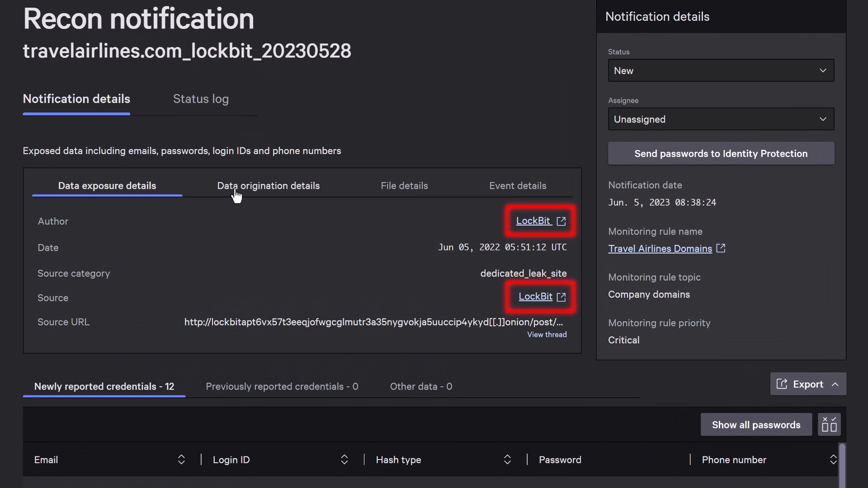This screenshot has height=488, width=868.
Task: Click the credentials table vertical scrollbar
Action: click(842, 465)
